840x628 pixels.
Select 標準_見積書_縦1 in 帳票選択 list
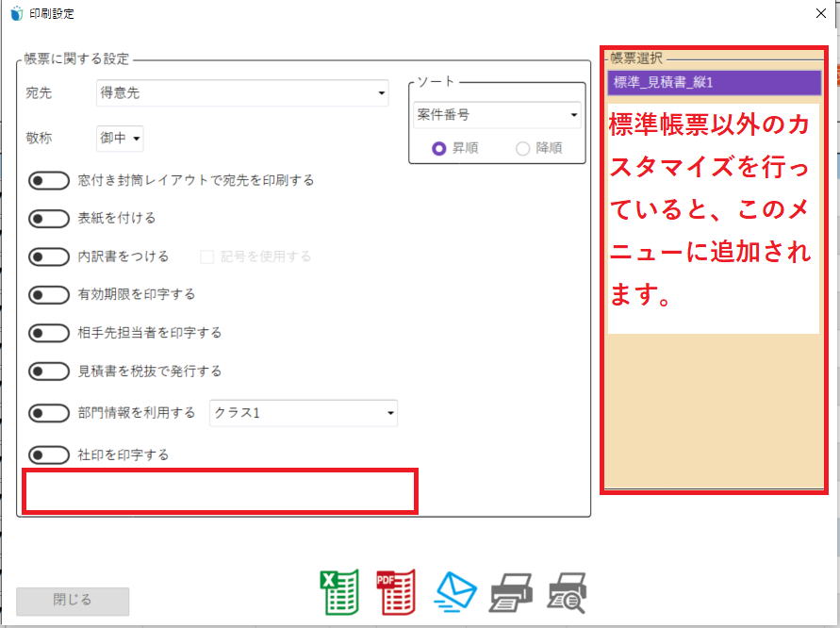click(x=714, y=83)
